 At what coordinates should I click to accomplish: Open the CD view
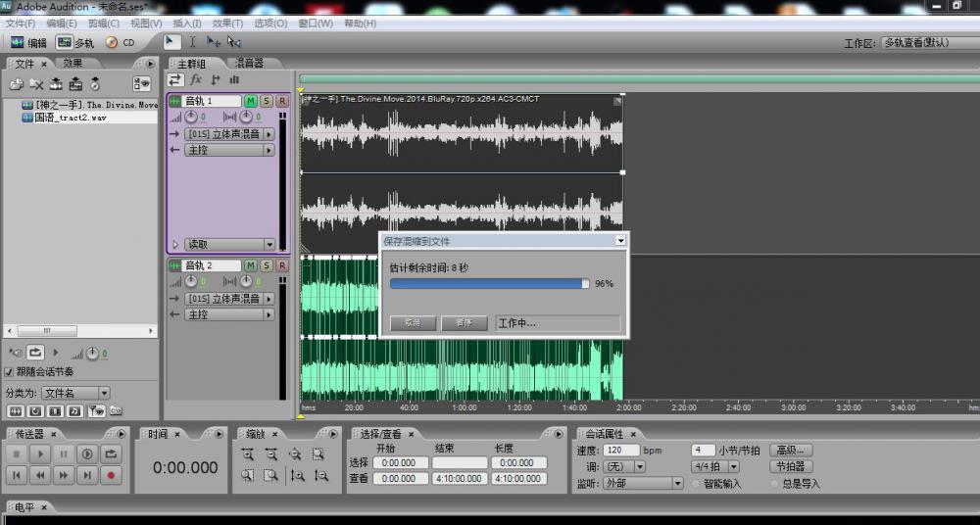120,42
